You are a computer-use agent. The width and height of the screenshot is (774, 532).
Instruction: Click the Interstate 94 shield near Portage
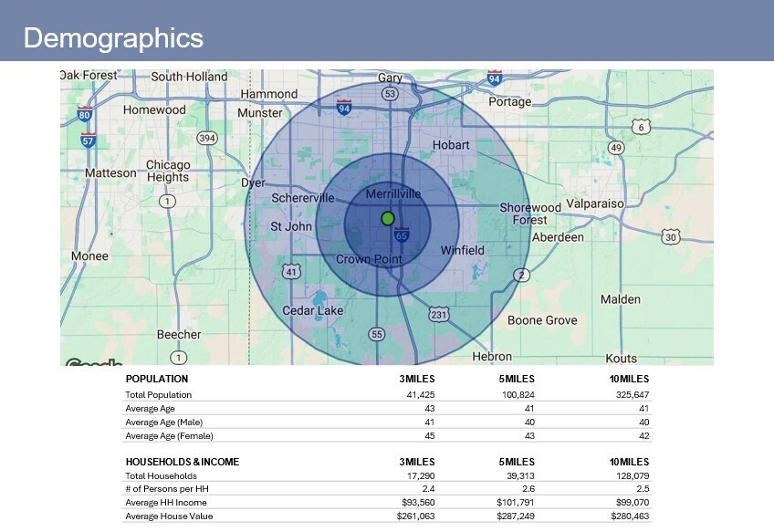[494, 78]
